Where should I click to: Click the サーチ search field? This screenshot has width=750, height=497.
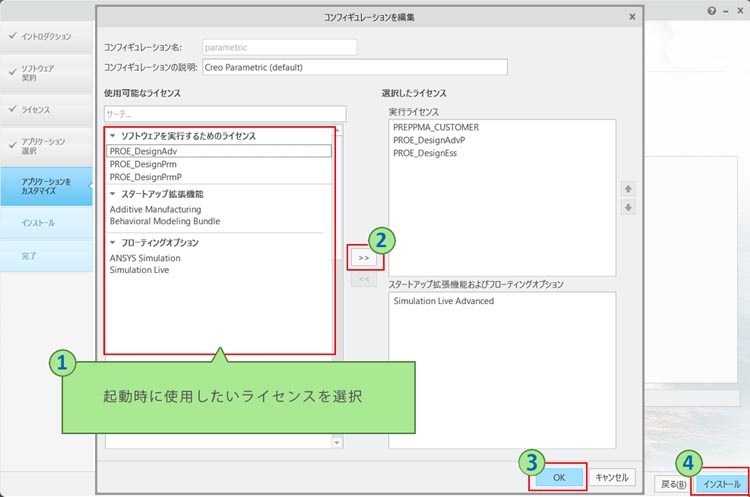point(225,114)
